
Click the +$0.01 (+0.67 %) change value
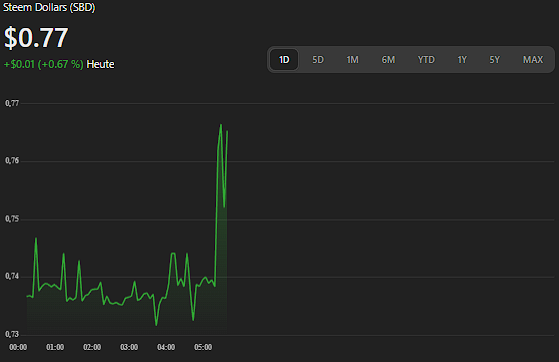[x=43, y=65]
